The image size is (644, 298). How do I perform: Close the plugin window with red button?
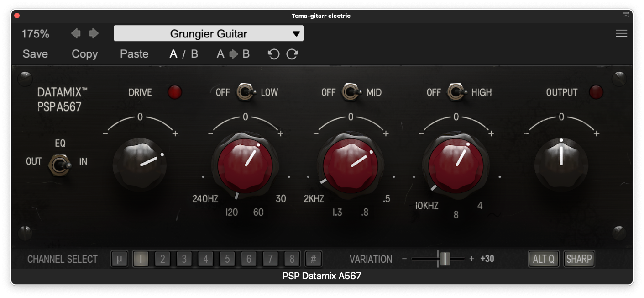pyautogui.click(x=17, y=16)
